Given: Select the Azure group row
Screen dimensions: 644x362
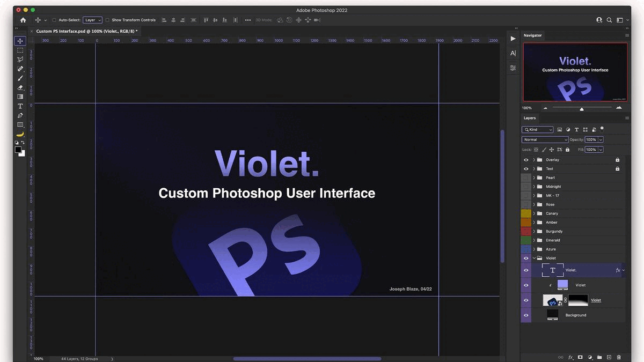Looking at the screenshot, I should coord(573,249).
